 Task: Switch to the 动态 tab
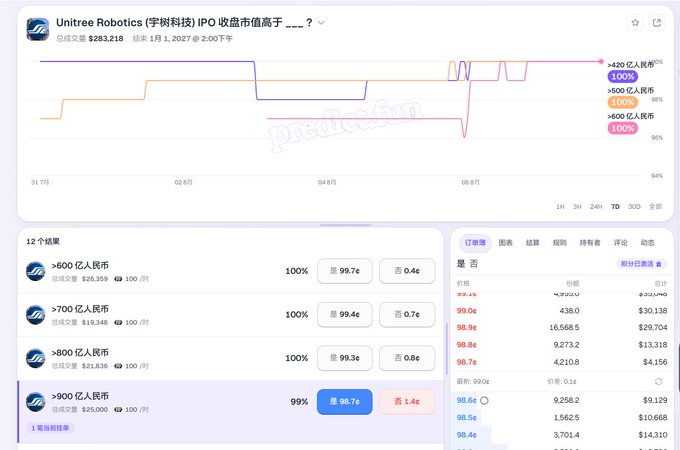(647, 243)
